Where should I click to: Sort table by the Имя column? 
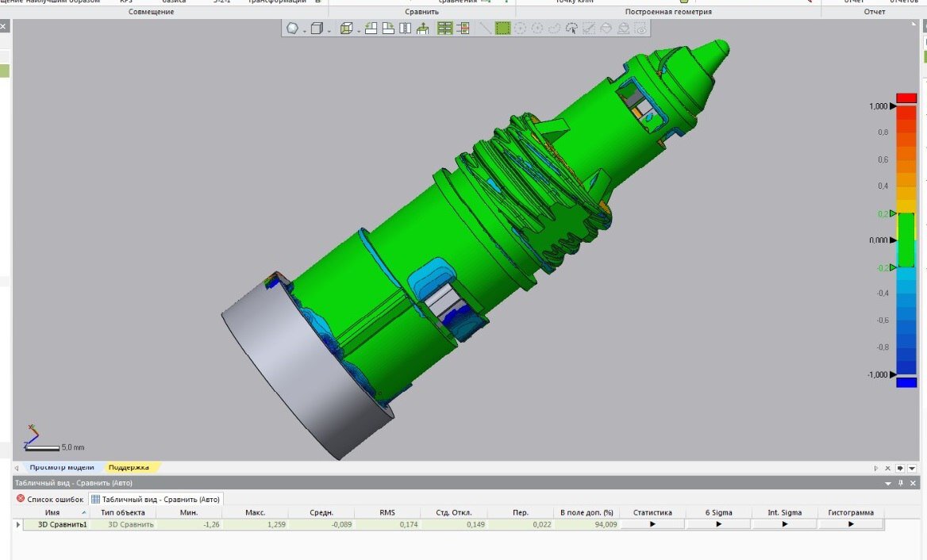point(56,512)
